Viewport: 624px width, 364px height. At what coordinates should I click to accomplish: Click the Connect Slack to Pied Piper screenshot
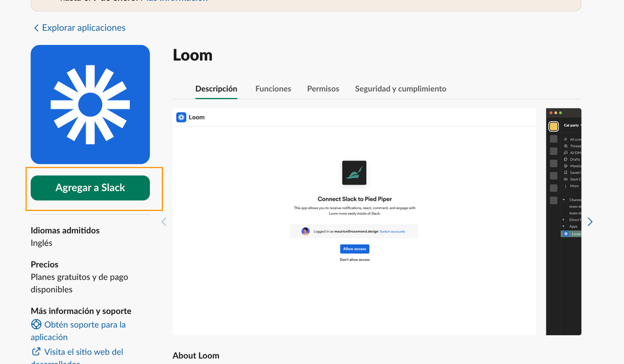pos(354,222)
